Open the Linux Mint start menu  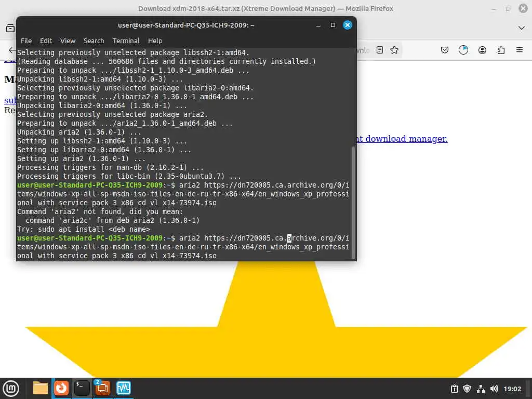11,388
